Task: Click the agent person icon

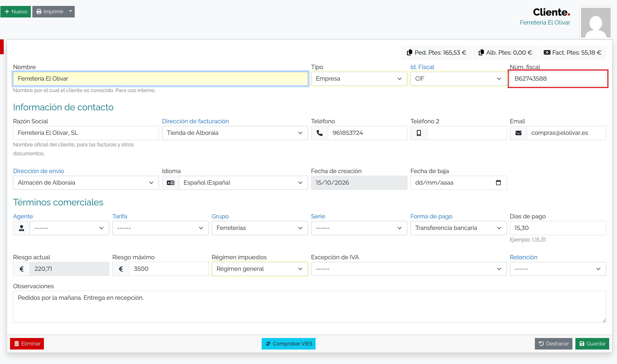Action: click(x=22, y=228)
